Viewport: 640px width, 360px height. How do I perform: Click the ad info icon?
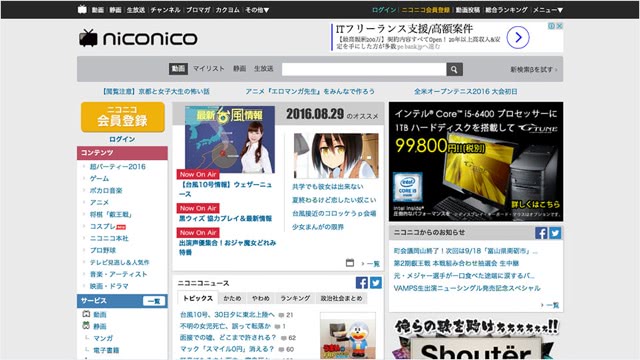tap(551, 26)
